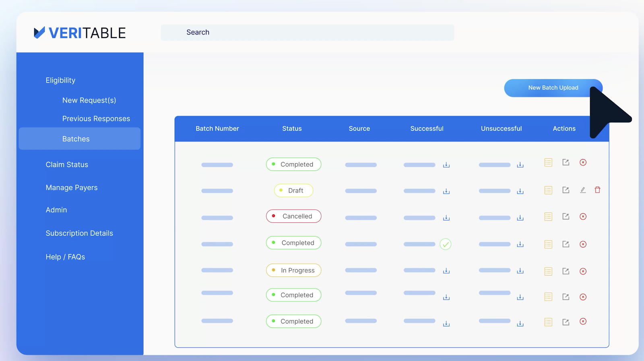This screenshot has height=361, width=644.
Task: Click export icon in Draft row
Action: [566, 190]
